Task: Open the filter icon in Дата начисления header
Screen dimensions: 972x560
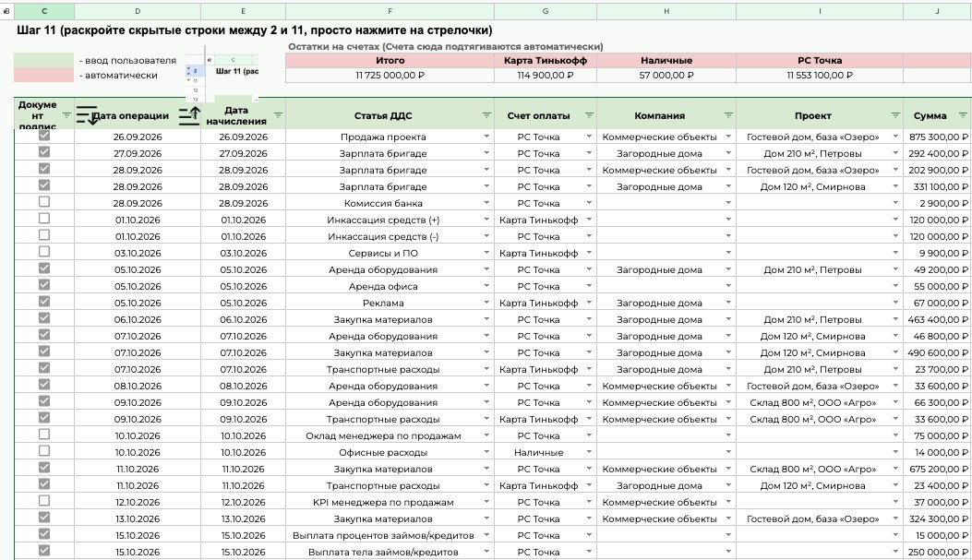Action: 279,116
